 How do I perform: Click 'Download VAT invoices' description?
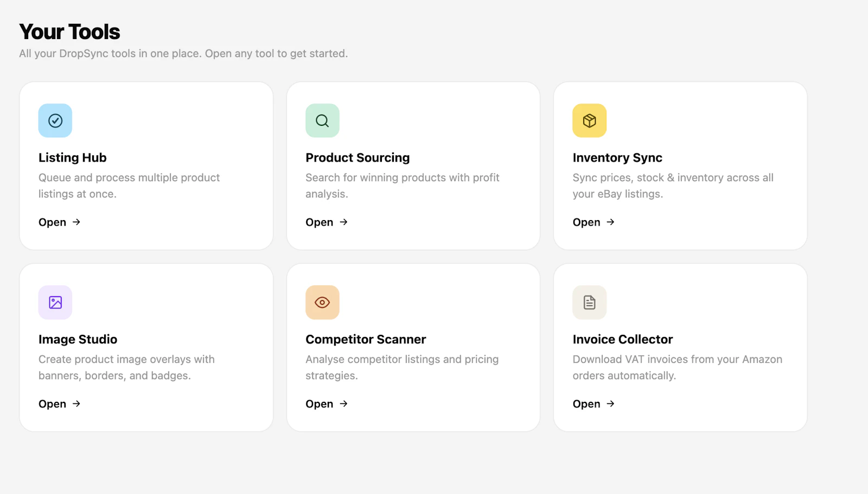[x=678, y=367]
